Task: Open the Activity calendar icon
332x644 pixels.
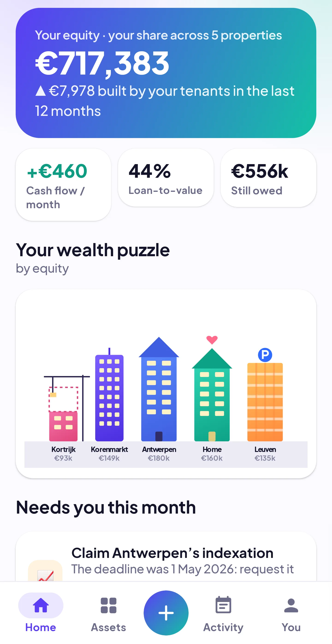Action: pos(223,605)
